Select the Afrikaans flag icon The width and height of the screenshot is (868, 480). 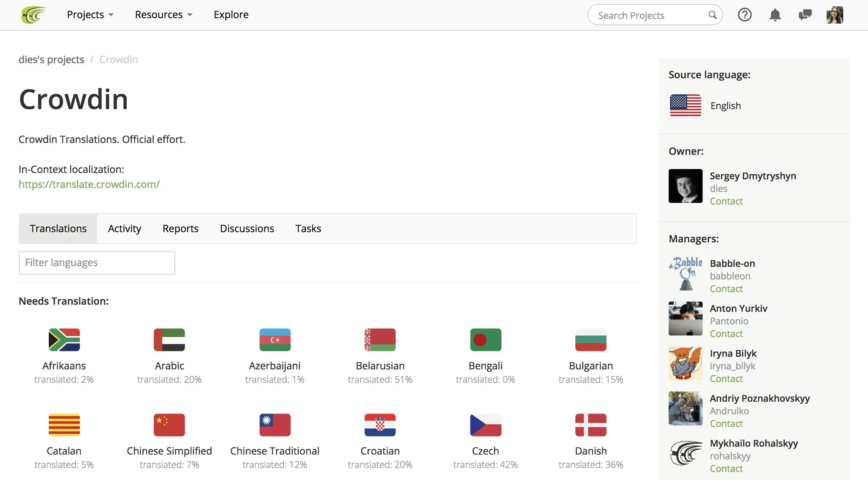pos(64,339)
